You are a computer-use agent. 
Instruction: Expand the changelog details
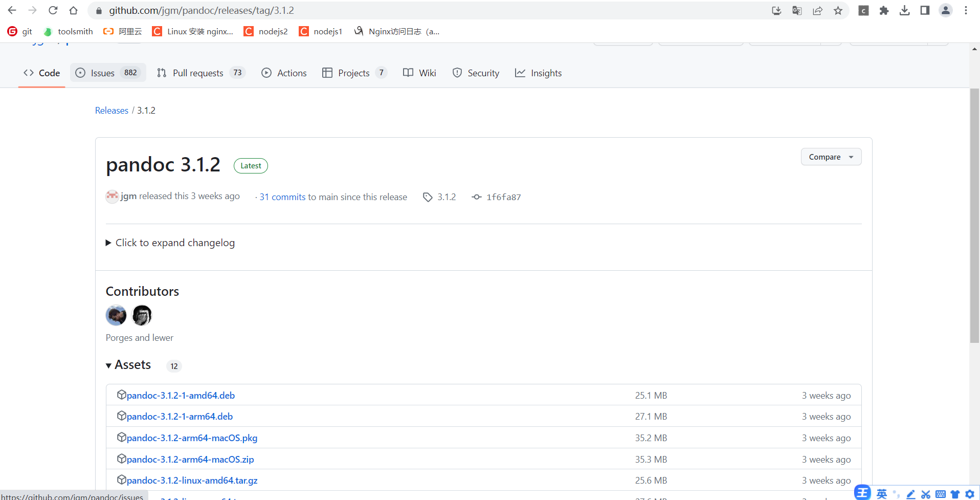170,243
